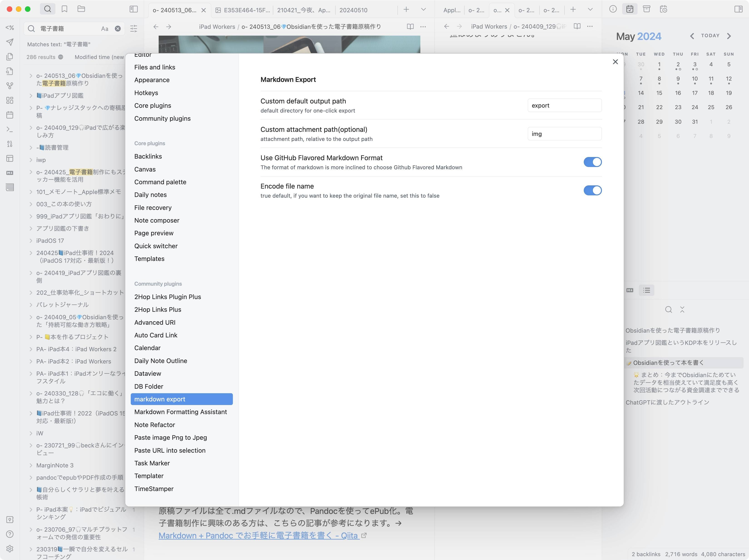Click the TODAY button in the calendar

pyautogui.click(x=710, y=36)
